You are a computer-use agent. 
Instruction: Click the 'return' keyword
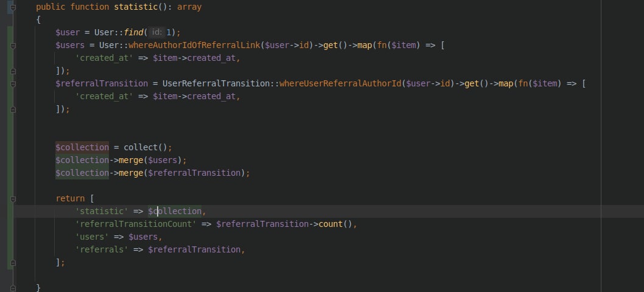point(70,198)
